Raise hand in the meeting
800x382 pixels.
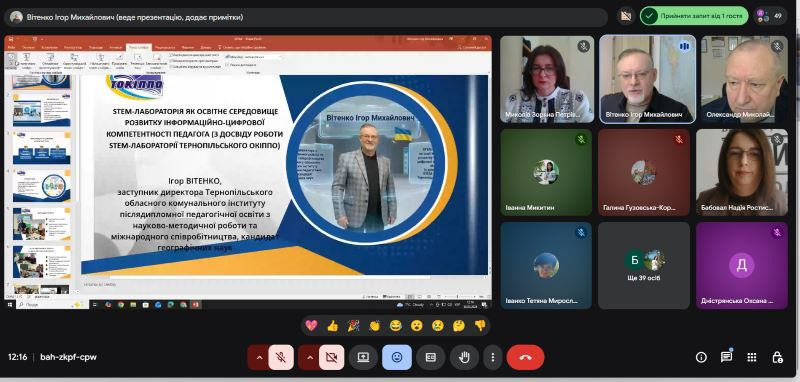click(x=464, y=358)
